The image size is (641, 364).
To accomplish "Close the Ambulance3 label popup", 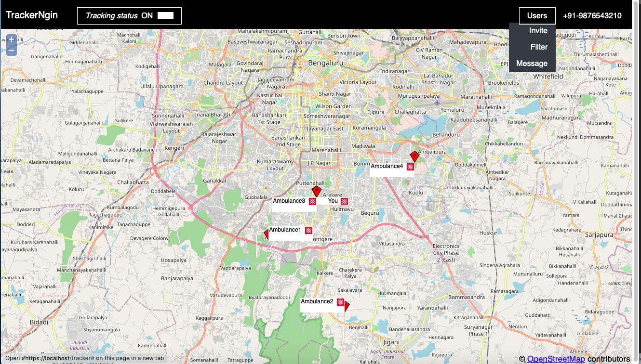I will (x=312, y=201).
